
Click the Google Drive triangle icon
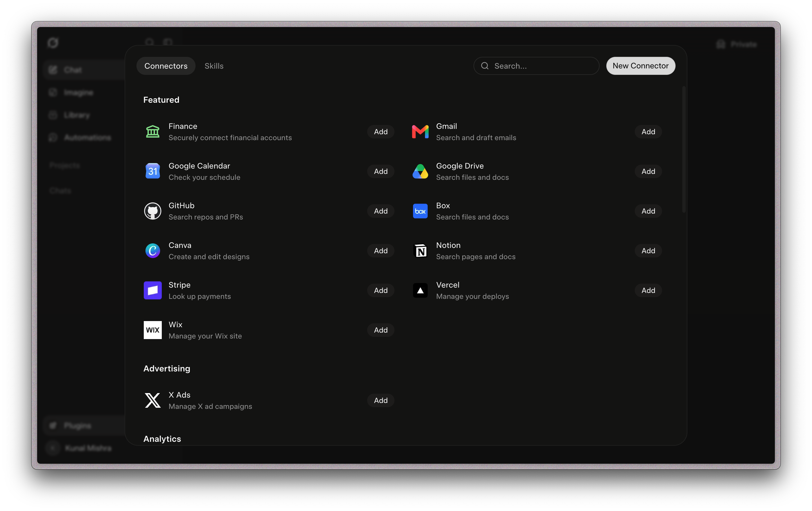point(420,171)
